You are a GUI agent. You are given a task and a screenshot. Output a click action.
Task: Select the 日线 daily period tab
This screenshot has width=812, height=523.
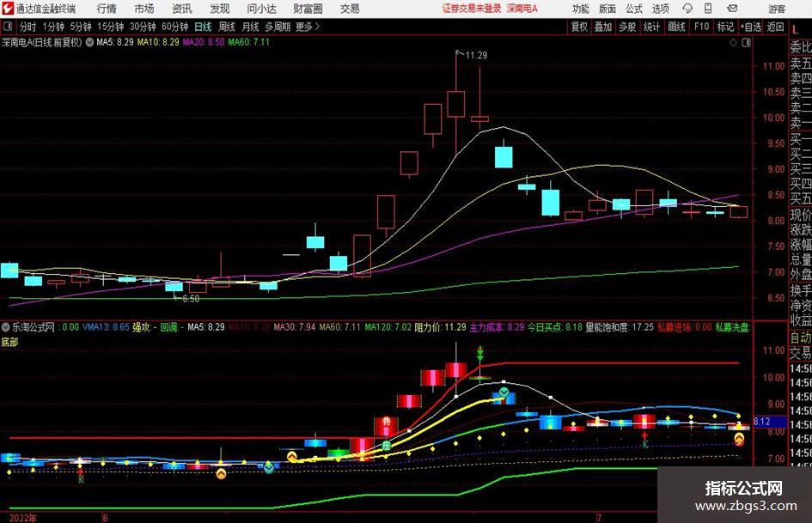pos(203,27)
